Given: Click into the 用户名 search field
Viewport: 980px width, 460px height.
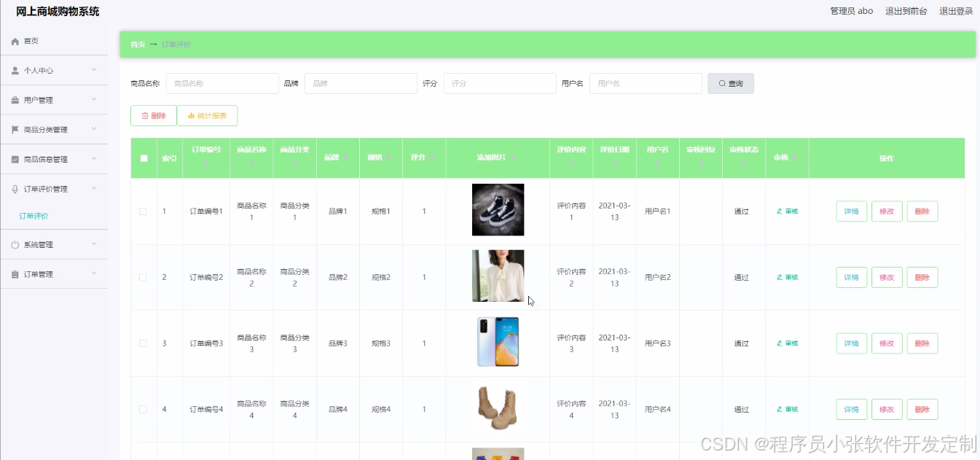Looking at the screenshot, I should (x=646, y=84).
